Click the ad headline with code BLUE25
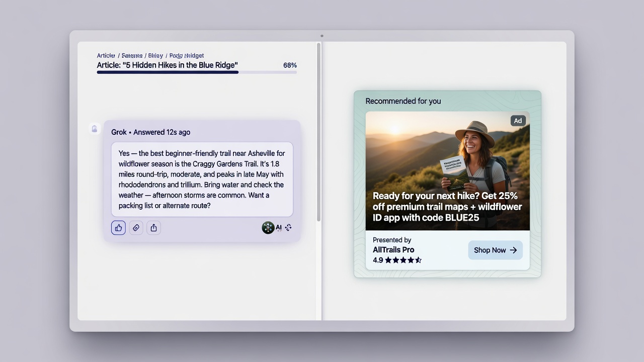The width and height of the screenshot is (644, 362). tap(447, 207)
